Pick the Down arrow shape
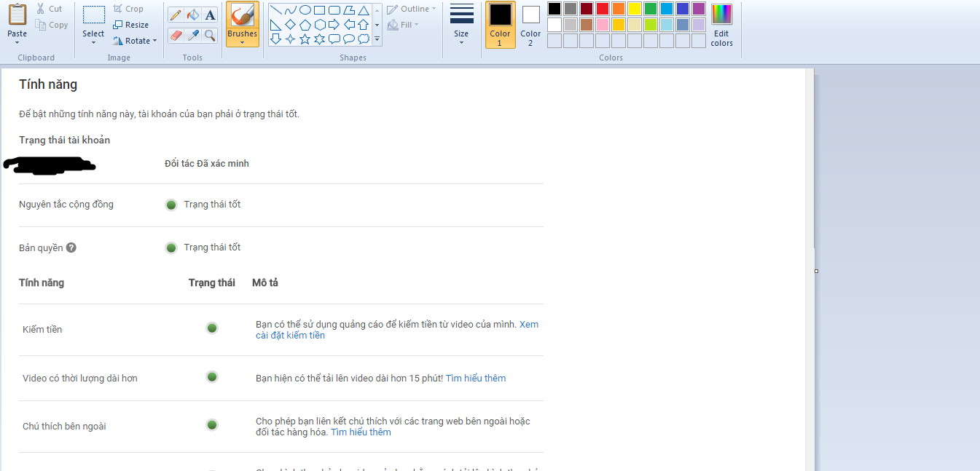 [x=276, y=39]
